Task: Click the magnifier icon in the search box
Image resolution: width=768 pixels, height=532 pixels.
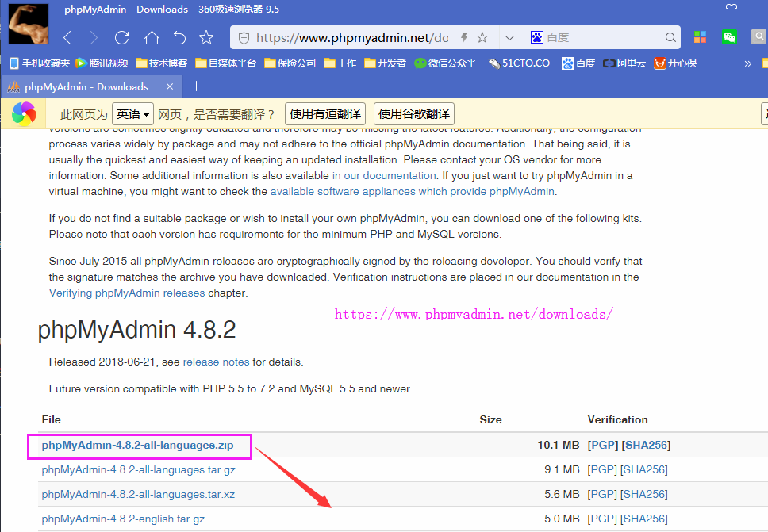Action: click(x=670, y=38)
